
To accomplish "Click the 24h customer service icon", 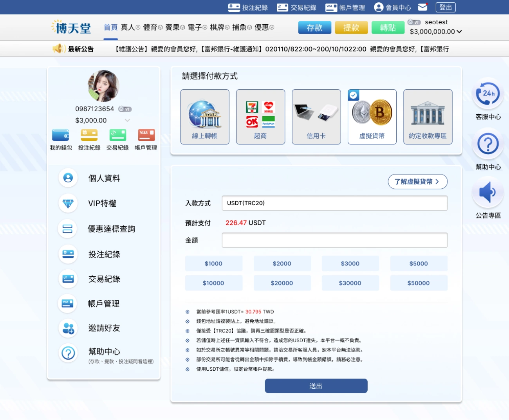I will tap(487, 94).
